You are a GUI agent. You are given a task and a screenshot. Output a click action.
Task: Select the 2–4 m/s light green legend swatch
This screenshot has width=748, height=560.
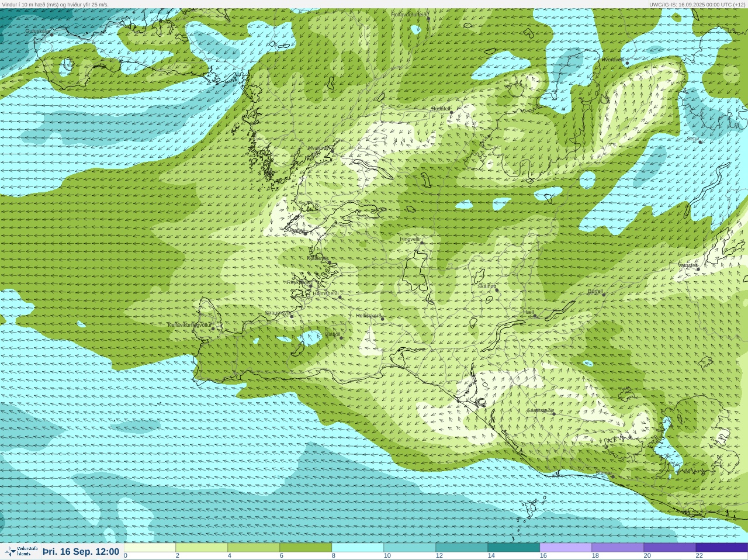pyautogui.click(x=202, y=548)
